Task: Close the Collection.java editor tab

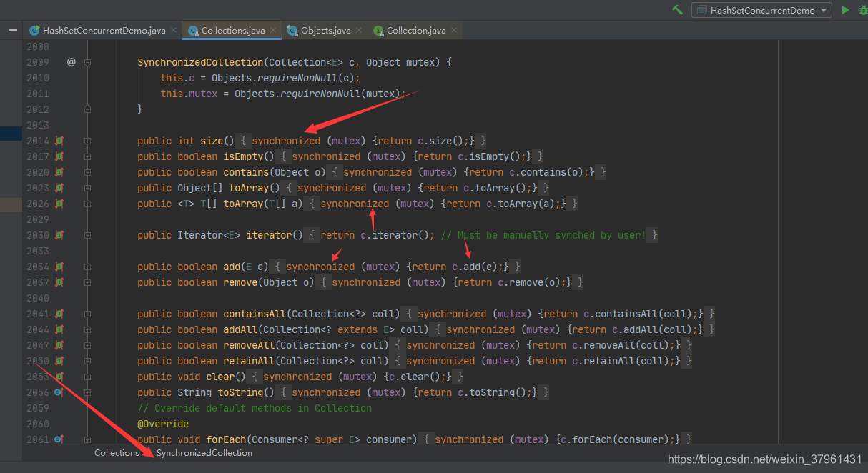Action: [x=455, y=31]
